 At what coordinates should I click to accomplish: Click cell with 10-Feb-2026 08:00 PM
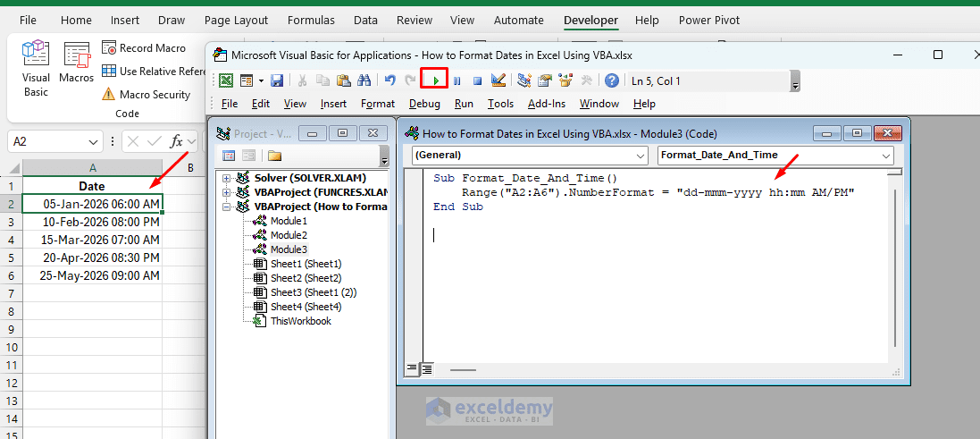(x=93, y=222)
